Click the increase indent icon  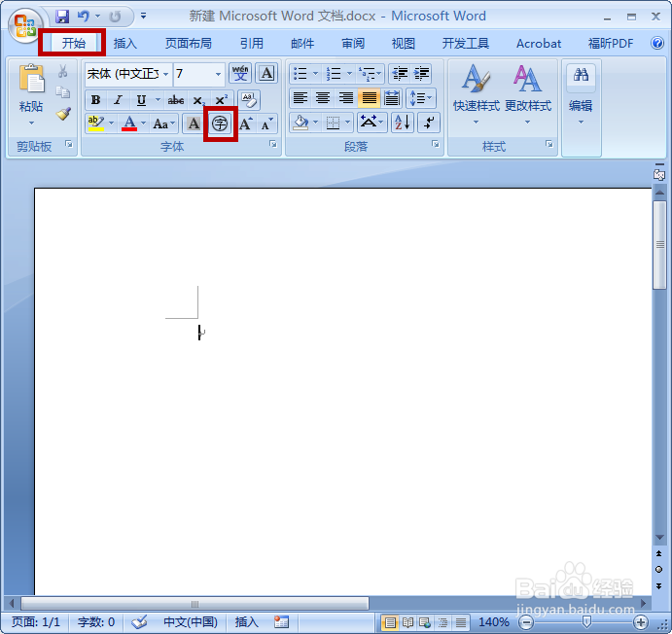click(422, 74)
